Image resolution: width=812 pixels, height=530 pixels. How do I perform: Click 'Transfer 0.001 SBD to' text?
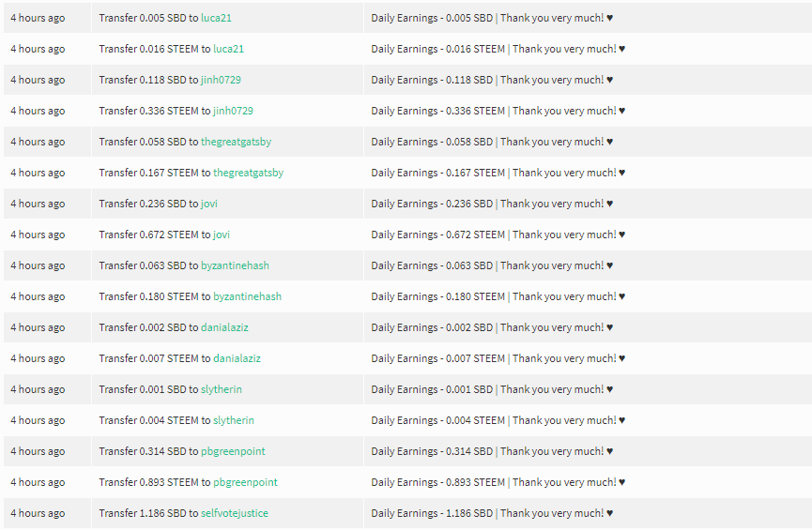pos(148,389)
